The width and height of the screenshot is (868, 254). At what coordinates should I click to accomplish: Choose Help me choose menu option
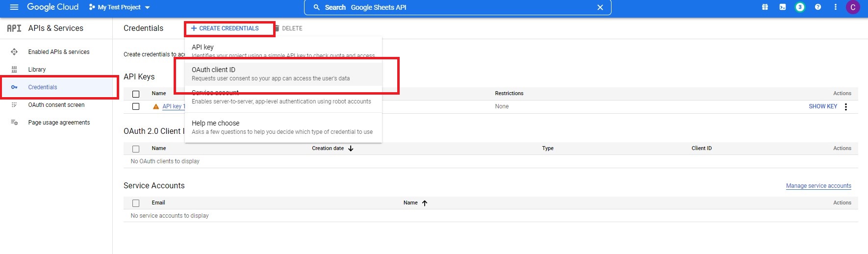point(283,127)
